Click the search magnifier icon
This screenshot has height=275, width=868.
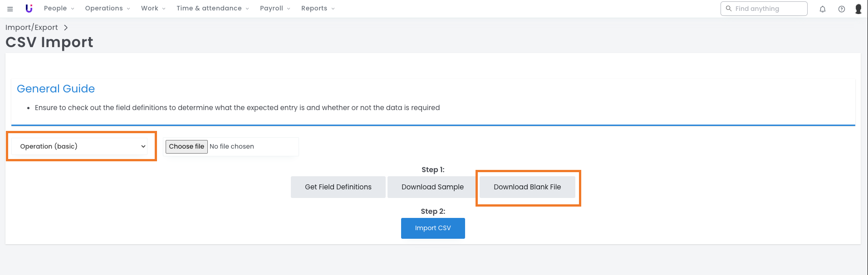[729, 9]
